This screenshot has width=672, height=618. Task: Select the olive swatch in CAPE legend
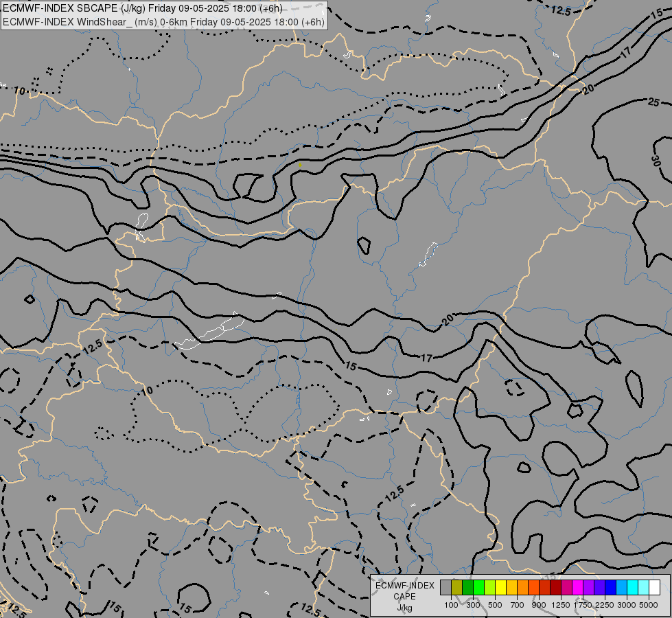(456, 588)
